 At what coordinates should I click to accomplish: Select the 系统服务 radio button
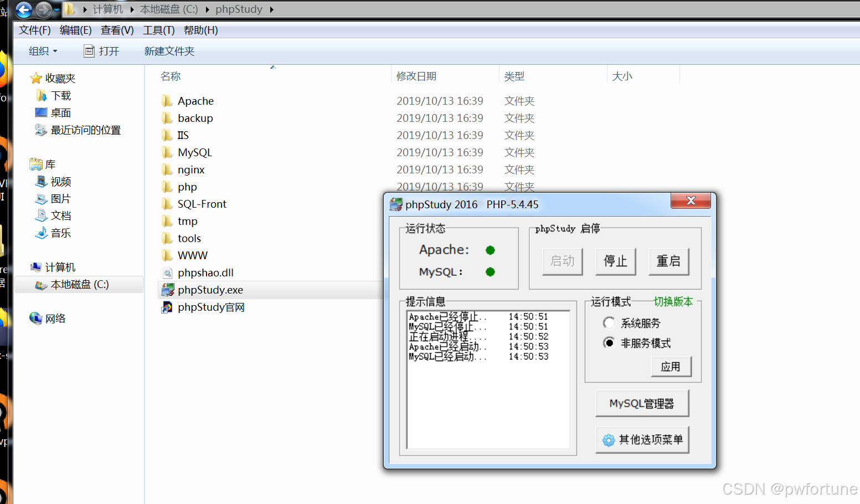tap(609, 323)
